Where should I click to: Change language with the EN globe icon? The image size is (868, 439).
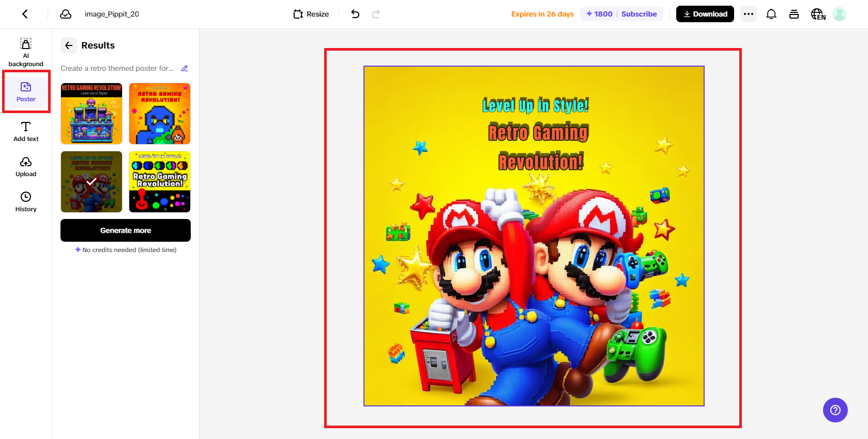(818, 14)
